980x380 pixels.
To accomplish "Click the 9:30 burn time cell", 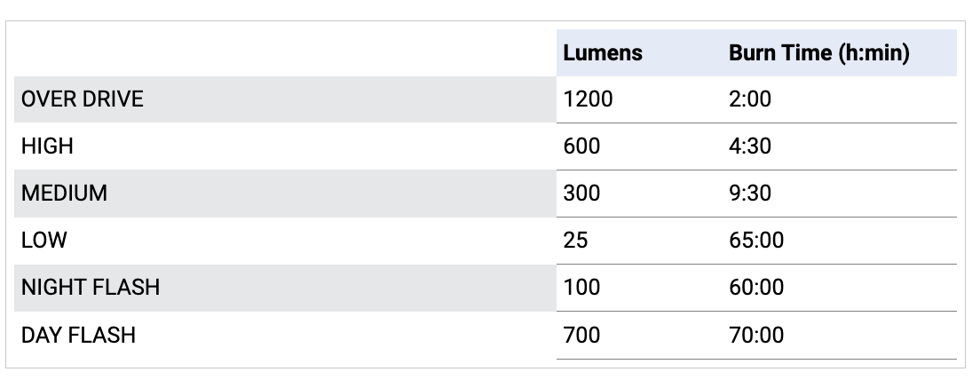I will click(750, 194).
